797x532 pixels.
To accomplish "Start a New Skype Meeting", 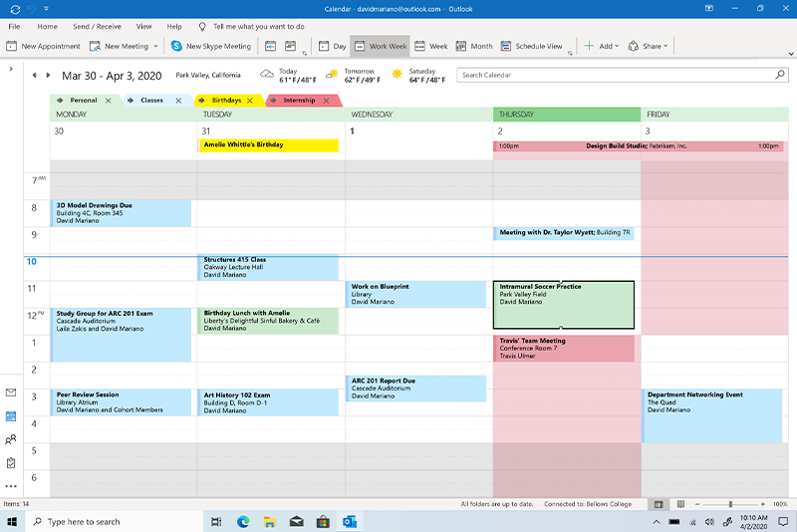I will pos(211,46).
